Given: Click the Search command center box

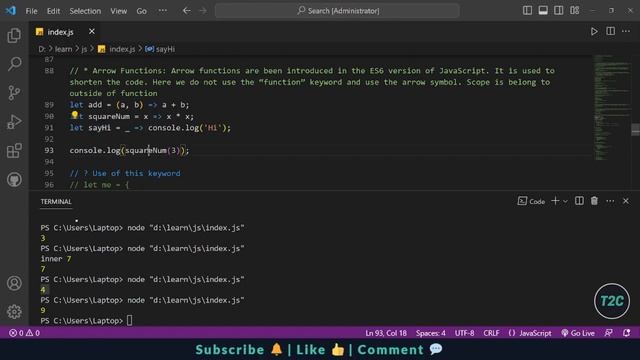Looking at the screenshot, I should click(337, 11).
